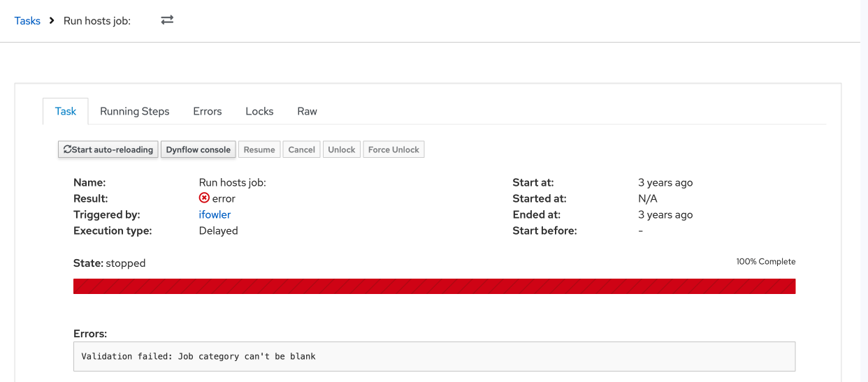This screenshot has height=382, width=868.
Task: Click the Unlock button
Action: point(341,149)
